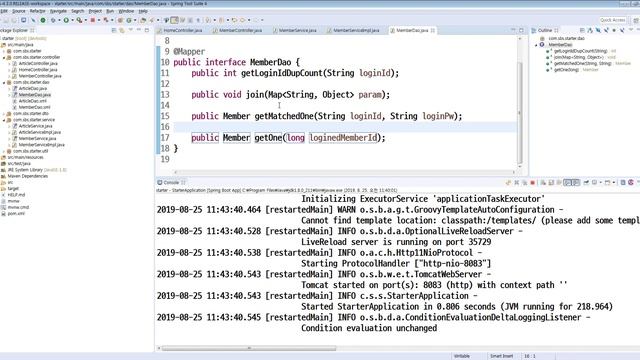
Task: Click the MemberDao interface icon in the Outline
Action: pos(542,44)
